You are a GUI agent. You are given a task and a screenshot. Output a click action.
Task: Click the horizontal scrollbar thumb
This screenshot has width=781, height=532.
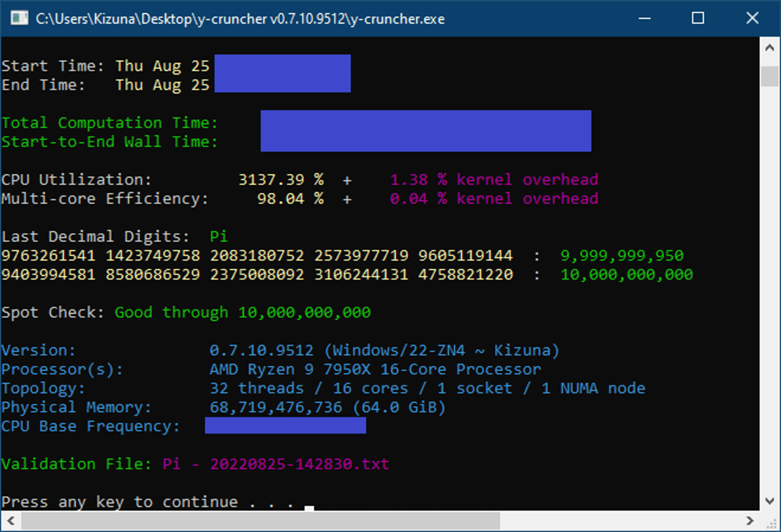pos(260,521)
